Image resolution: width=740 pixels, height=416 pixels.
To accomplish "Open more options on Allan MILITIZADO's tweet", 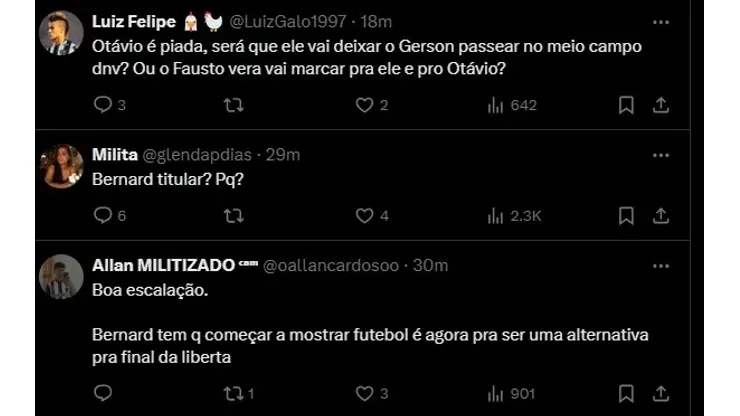I will coord(661,265).
